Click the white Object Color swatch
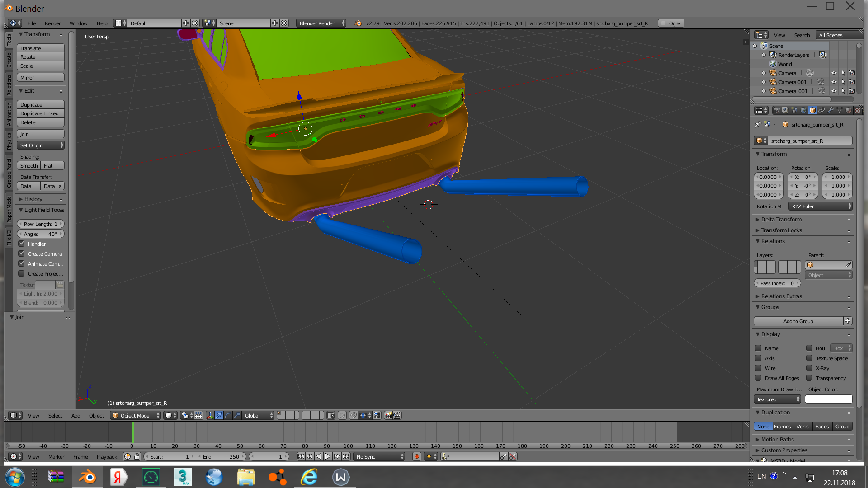 [828, 399]
